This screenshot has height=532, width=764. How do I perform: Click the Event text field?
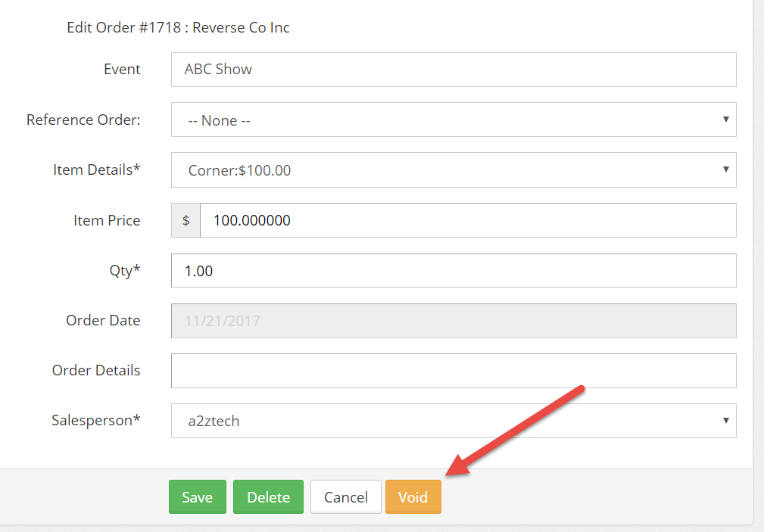(453, 70)
